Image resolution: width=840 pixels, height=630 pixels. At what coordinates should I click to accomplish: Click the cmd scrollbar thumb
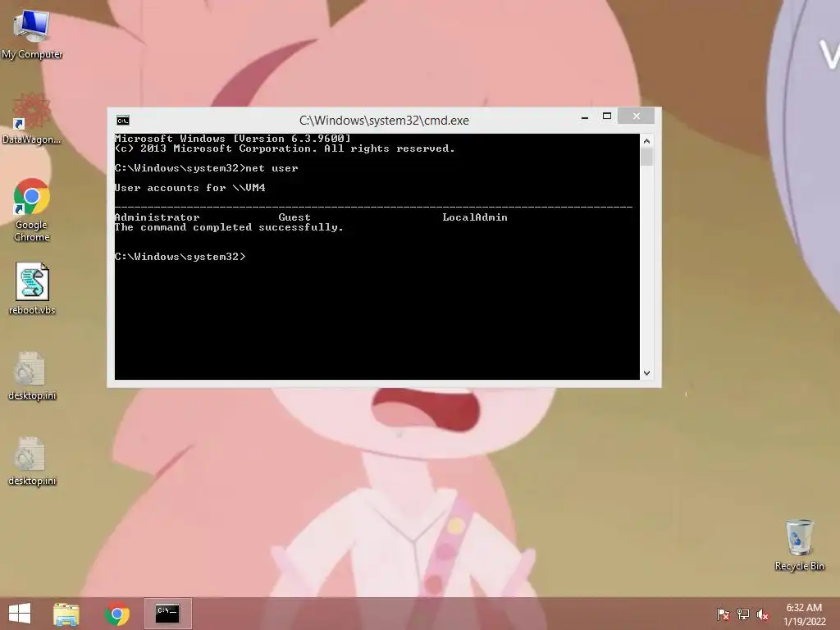point(646,157)
